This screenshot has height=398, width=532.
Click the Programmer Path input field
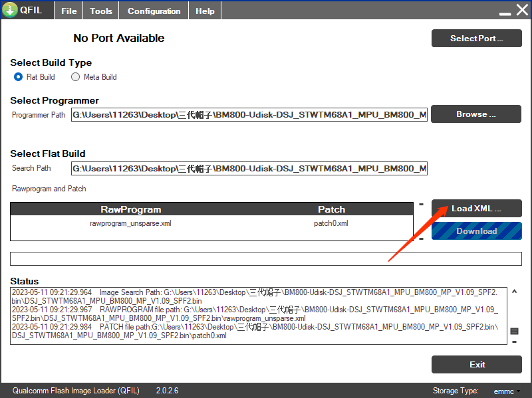[x=249, y=115]
